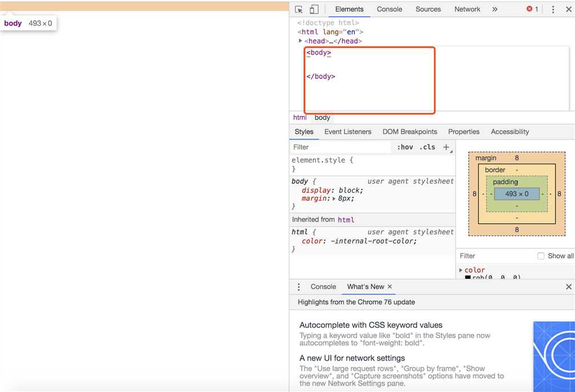Enable the Show all checkbox

pyautogui.click(x=541, y=256)
